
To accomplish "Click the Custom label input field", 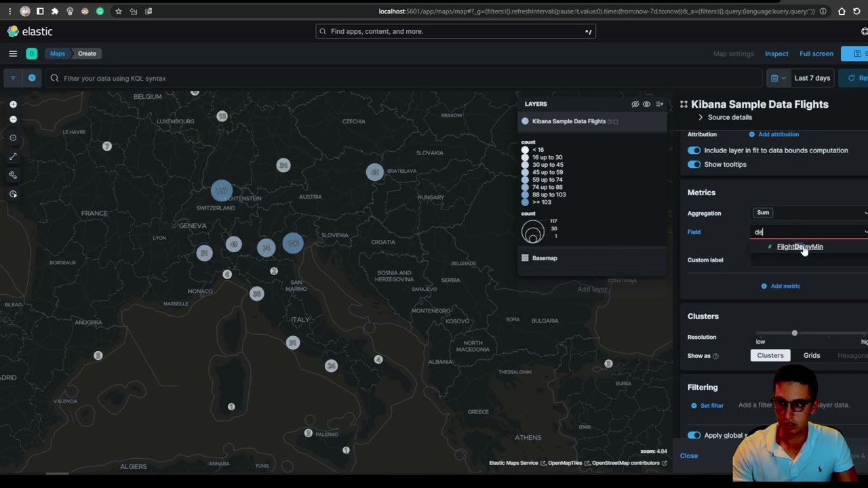I will pos(809,260).
